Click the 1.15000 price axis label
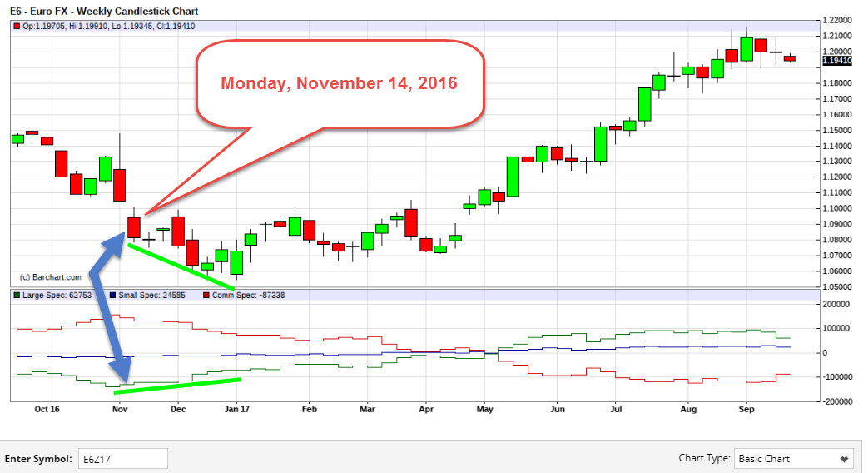868x473 pixels. [837, 130]
